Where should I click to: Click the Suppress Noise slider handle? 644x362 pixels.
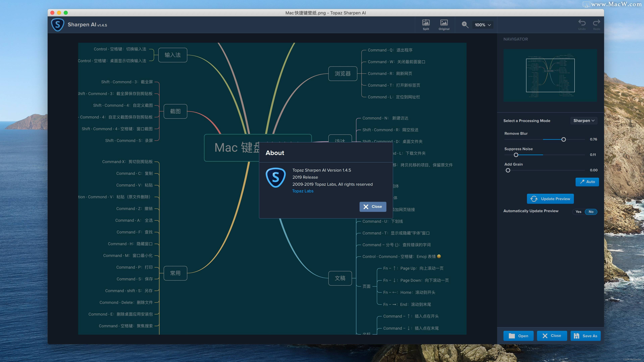point(516,155)
